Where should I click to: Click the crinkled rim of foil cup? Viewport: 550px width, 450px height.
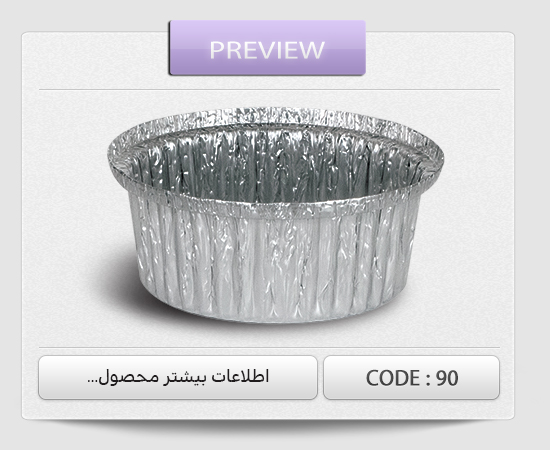point(275,116)
